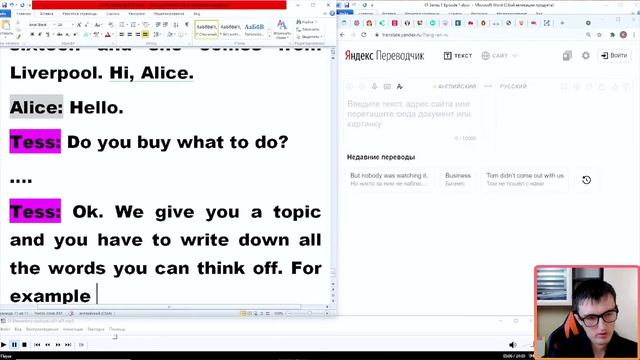Open the browser extensions puzzle icon
Viewport: 640px width, 360px height.
(x=612, y=35)
